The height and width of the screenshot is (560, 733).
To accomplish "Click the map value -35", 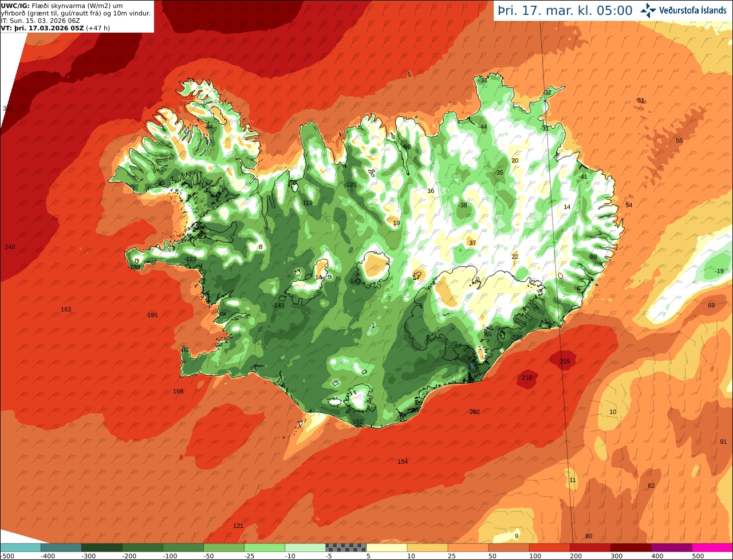I will pyautogui.click(x=498, y=172).
